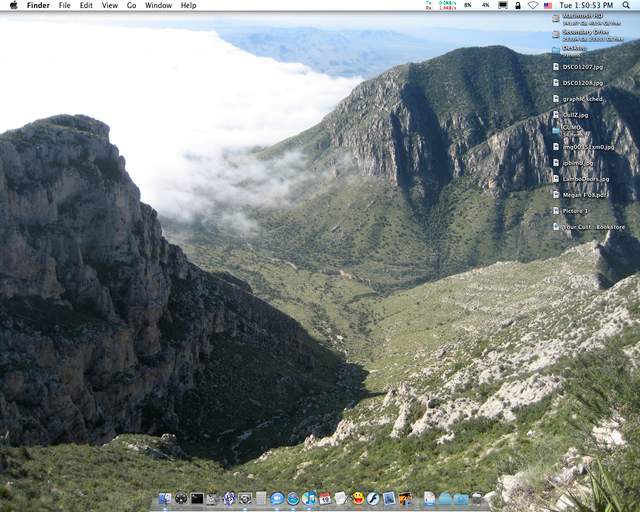Click the Tx/Rx network speed monitor
The width and height of the screenshot is (640, 512).
[441, 5]
